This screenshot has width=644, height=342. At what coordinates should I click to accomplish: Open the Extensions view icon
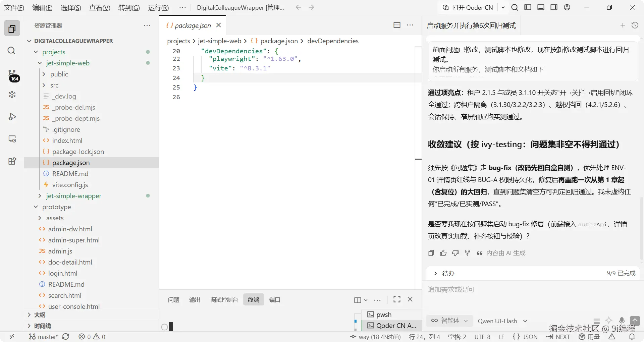(12, 161)
